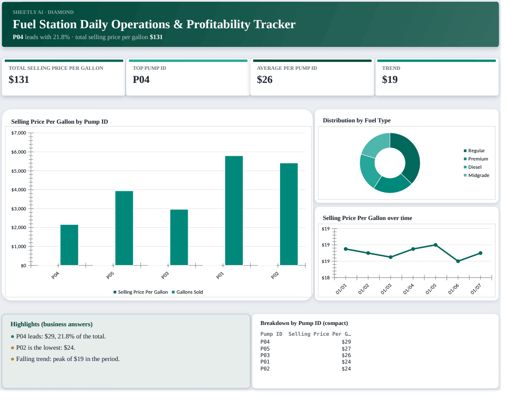The image size is (532, 400).
Task: Click the $131 total value in KPI card
Action: tap(19, 80)
